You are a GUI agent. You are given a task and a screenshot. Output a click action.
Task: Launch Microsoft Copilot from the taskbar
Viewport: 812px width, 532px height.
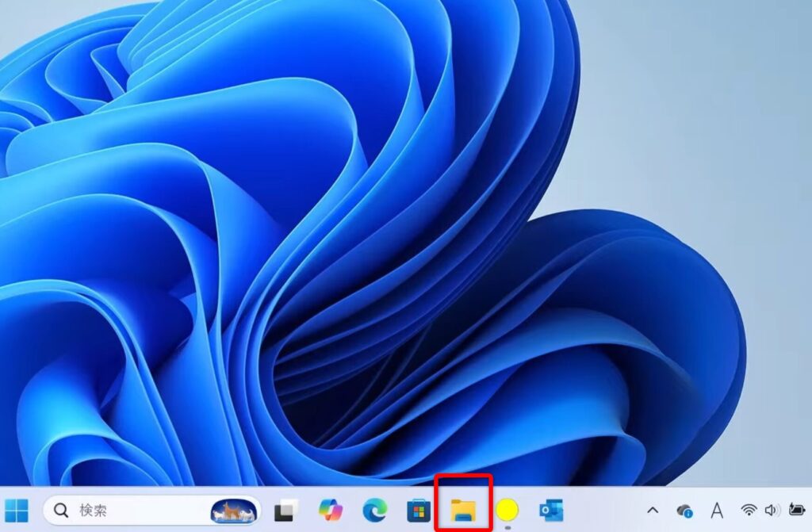[330, 510]
